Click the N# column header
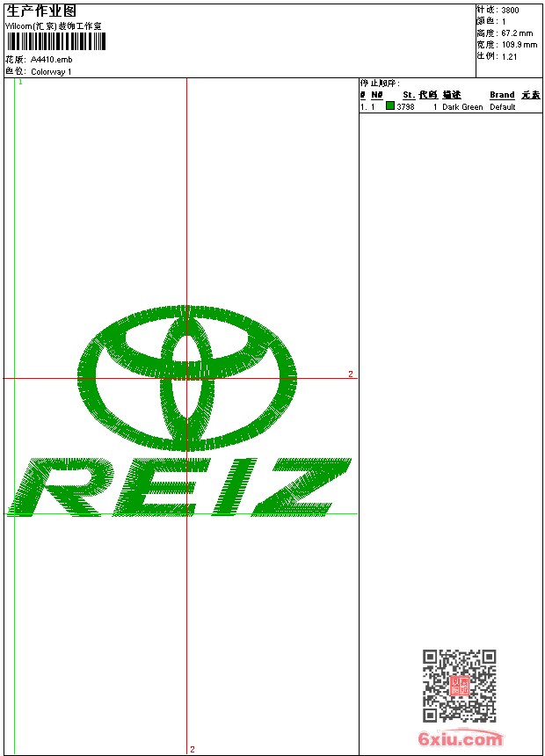The image size is (545, 756). pyautogui.click(x=377, y=95)
